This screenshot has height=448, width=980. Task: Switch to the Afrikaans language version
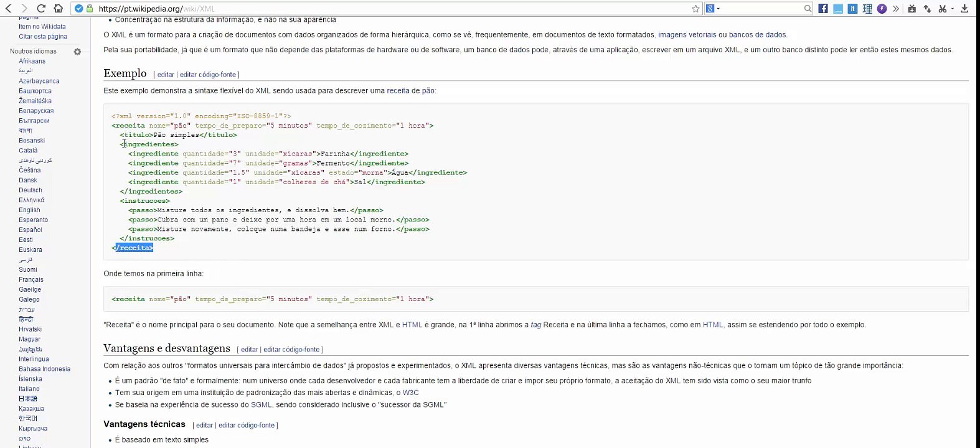[x=32, y=61]
